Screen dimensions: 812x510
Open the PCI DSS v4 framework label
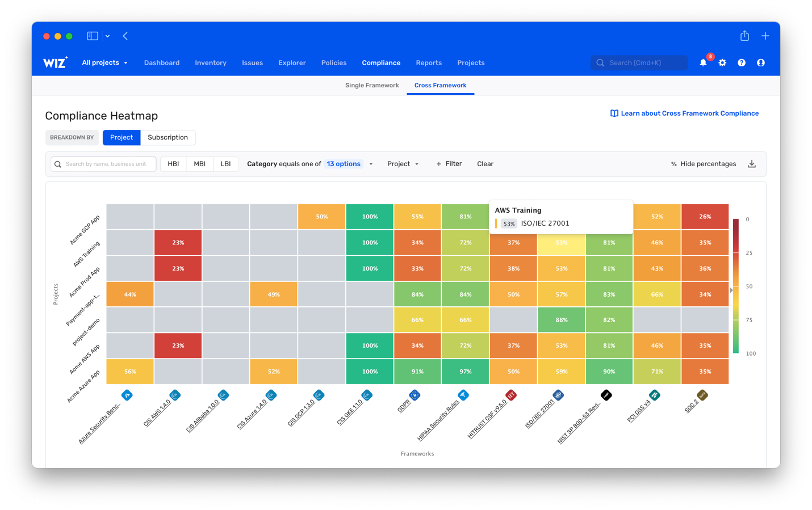639,411
